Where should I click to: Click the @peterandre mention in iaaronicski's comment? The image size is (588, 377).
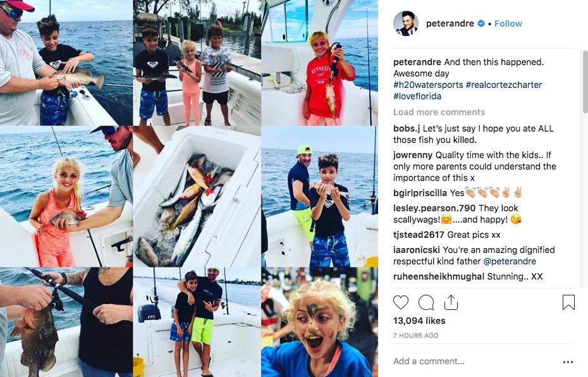509,261
